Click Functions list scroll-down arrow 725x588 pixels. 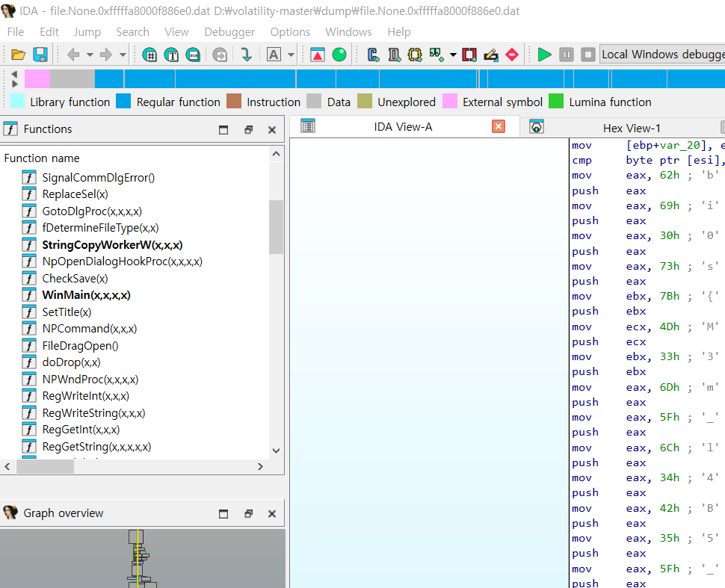pyautogui.click(x=276, y=451)
